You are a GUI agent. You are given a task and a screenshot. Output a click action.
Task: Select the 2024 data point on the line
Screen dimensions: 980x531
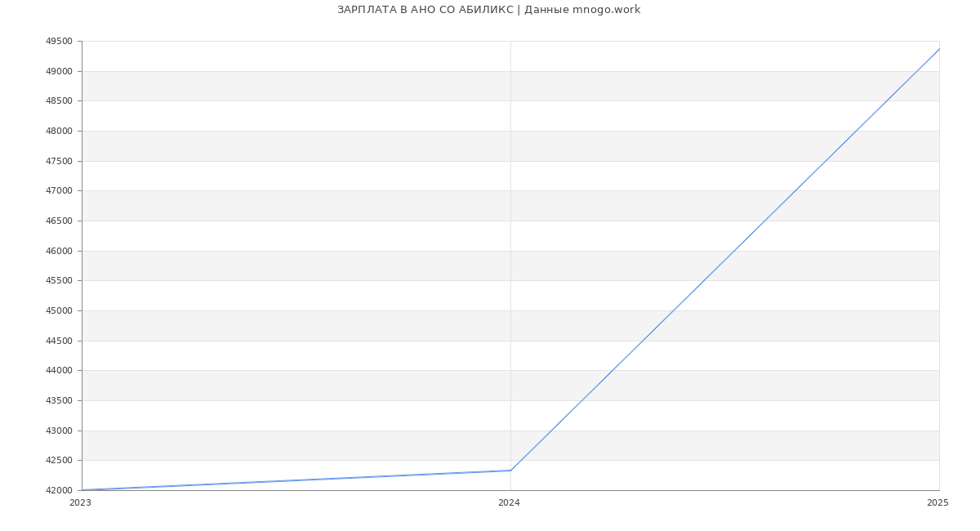coord(510,471)
